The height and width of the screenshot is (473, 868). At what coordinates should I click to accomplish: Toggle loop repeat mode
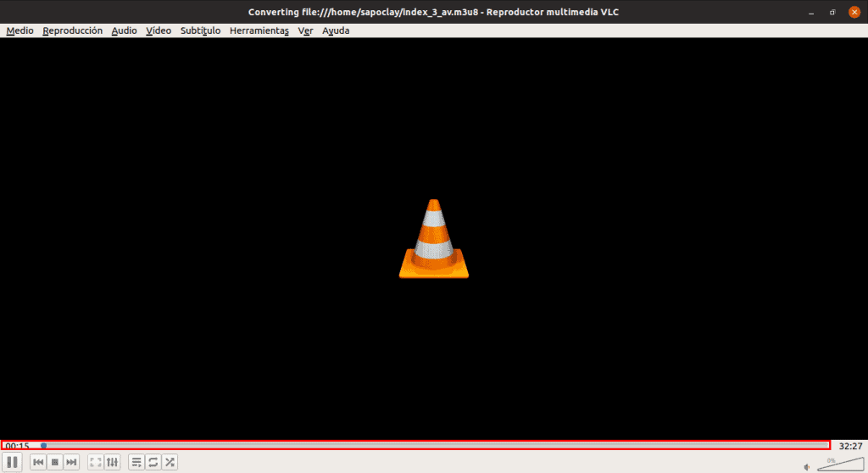153,462
